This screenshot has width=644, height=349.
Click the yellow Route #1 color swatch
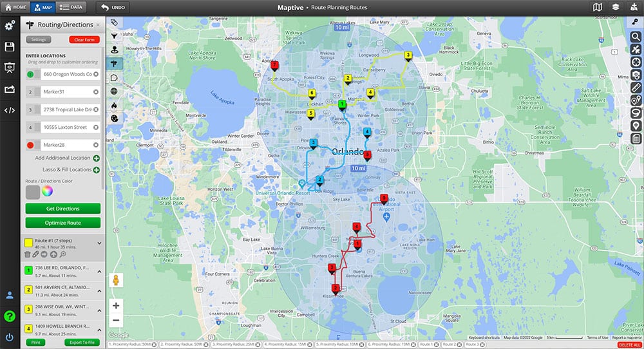(28, 243)
